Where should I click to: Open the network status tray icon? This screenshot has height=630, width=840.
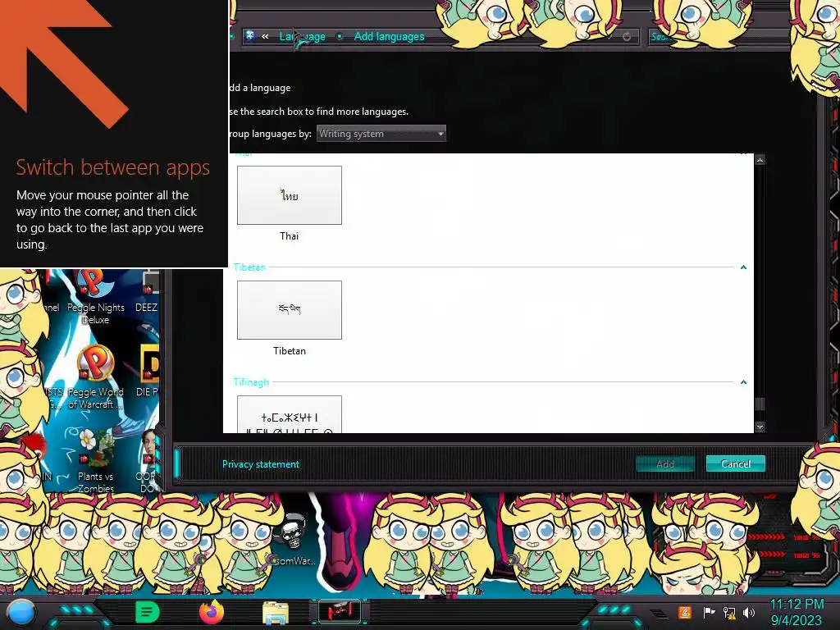tap(729, 612)
